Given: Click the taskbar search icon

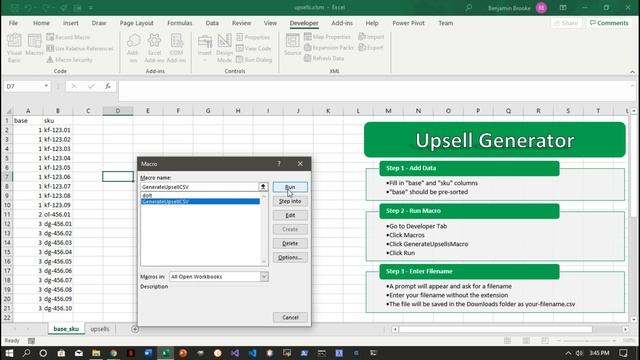Looking at the screenshot, I should point(27,353).
